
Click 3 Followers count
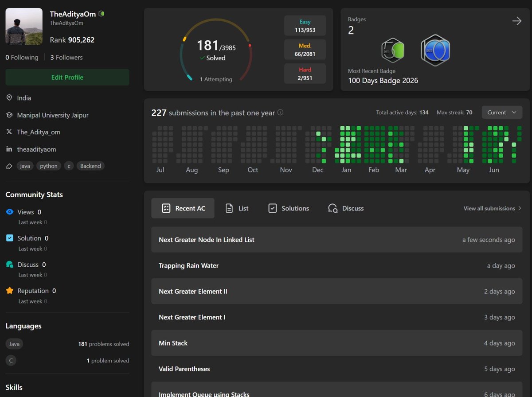66,57
